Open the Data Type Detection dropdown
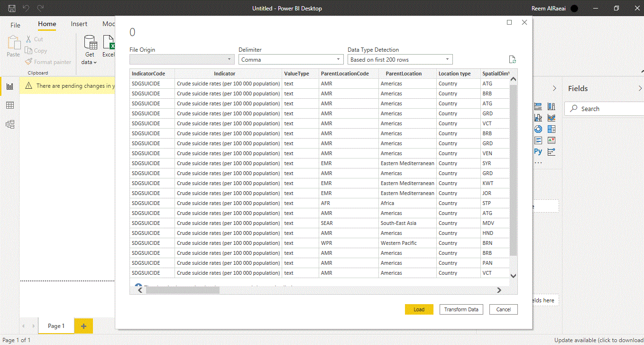Viewport: 644px width, 345px height. [400, 59]
